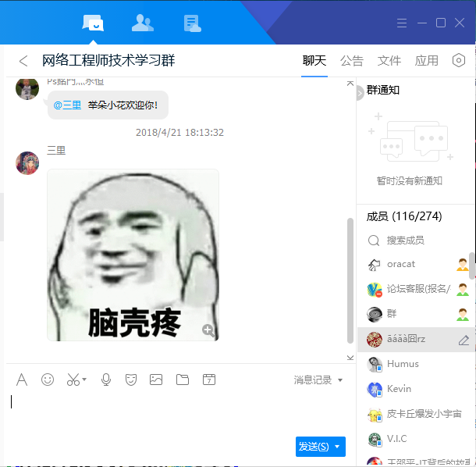Open font formatting A icon

pos(22,380)
